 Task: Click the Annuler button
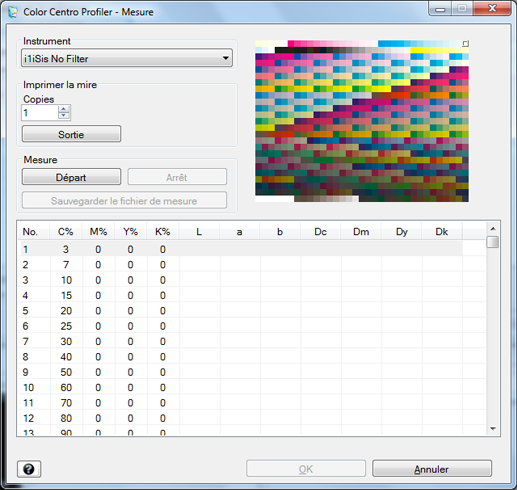(x=432, y=469)
